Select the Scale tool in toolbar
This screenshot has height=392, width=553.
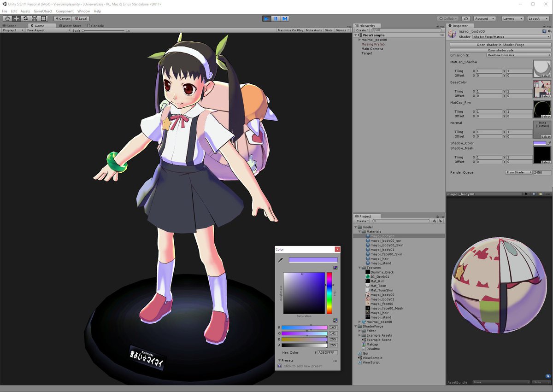click(35, 18)
